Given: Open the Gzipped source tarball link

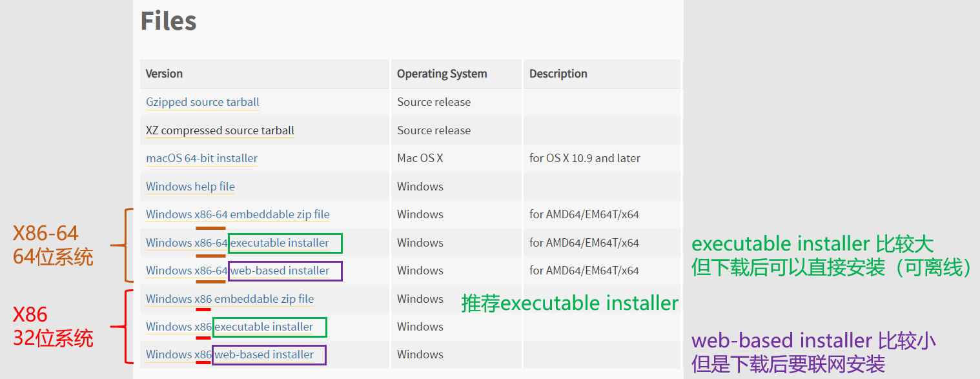Looking at the screenshot, I should pos(203,102).
